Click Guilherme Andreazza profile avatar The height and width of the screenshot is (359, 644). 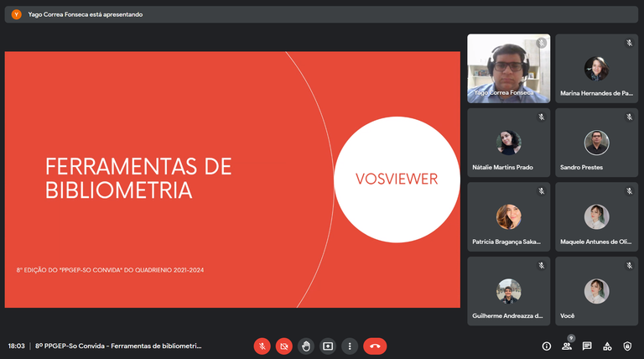click(508, 291)
